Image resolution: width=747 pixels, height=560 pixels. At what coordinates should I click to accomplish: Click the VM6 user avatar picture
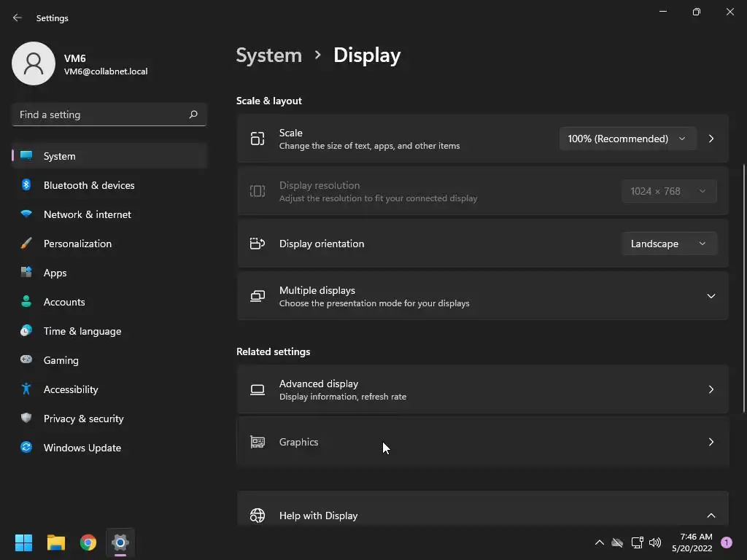click(34, 63)
